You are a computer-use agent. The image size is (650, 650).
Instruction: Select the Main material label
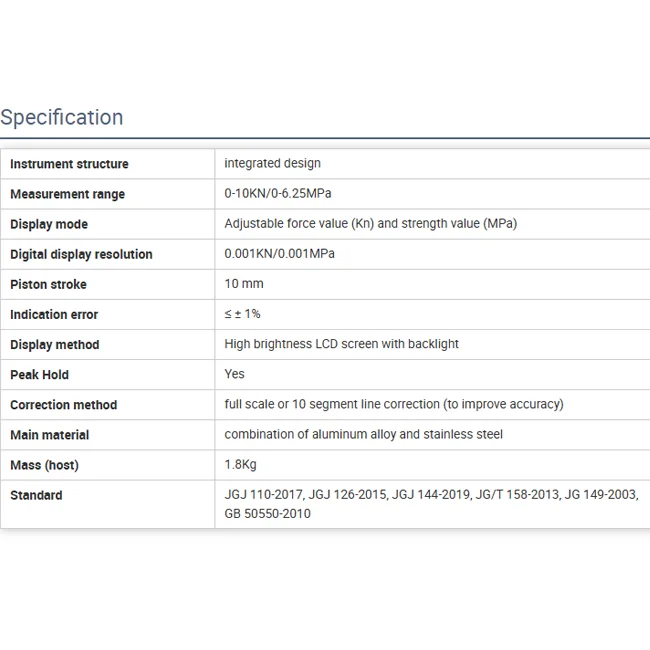pos(49,435)
